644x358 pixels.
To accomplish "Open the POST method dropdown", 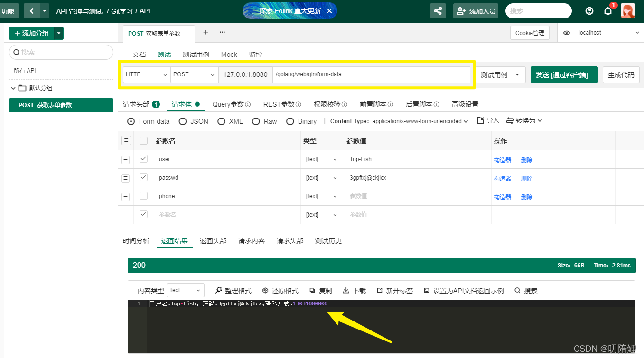I will [x=195, y=74].
